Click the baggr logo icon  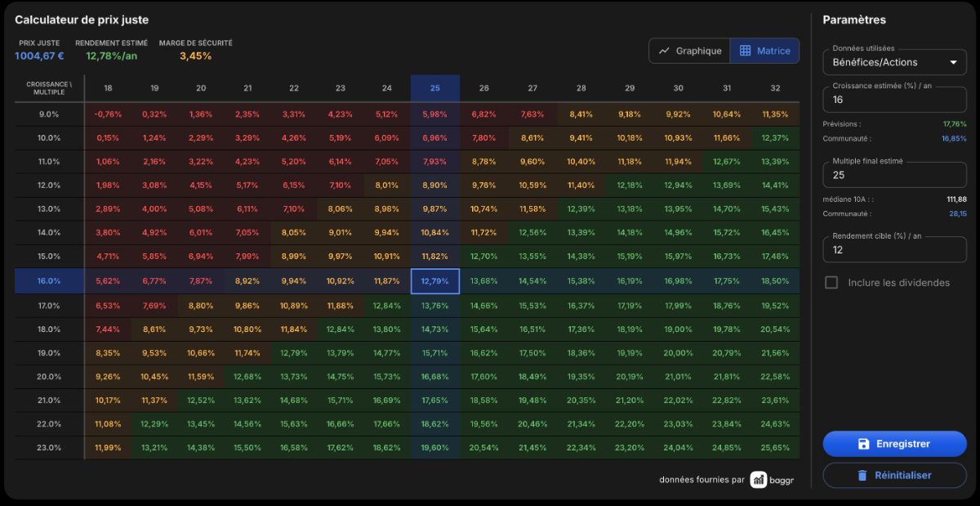pyautogui.click(x=759, y=480)
